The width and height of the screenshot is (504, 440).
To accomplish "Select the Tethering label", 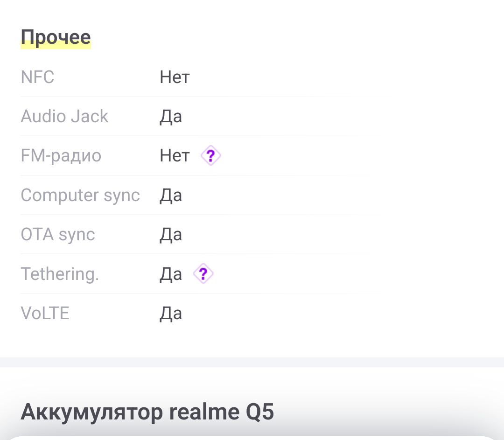I will 60,274.
